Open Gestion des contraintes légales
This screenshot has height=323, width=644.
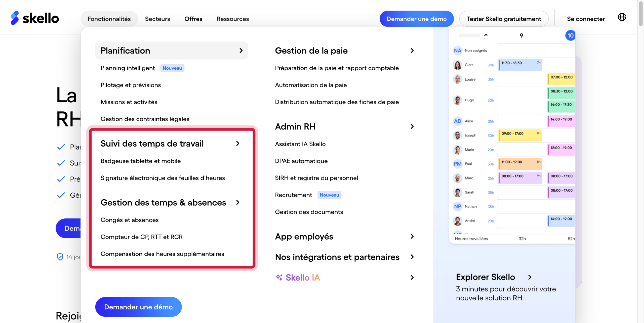click(145, 119)
